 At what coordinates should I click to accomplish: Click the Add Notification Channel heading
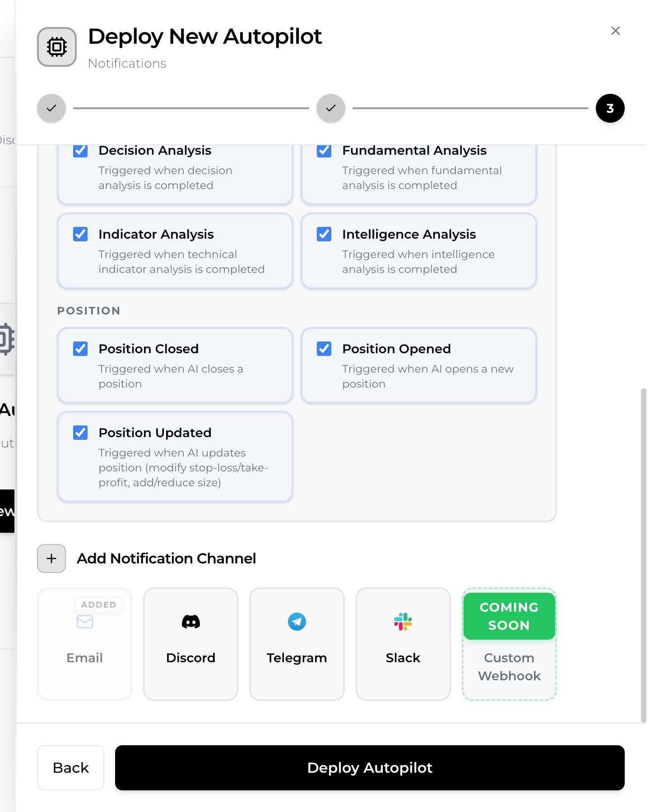click(x=167, y=558)
